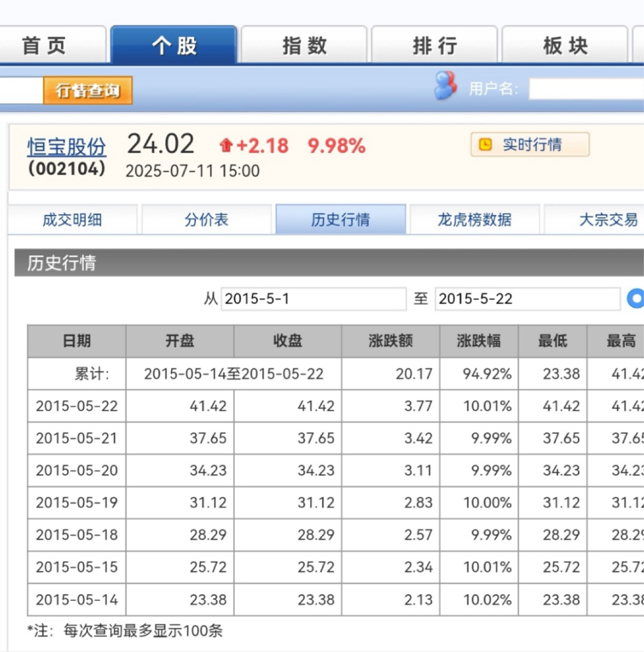Image resolution: width=644 pixels, height=652 pixels.
Task: Open the 个股 tab
Action: (x=174, y=45)
